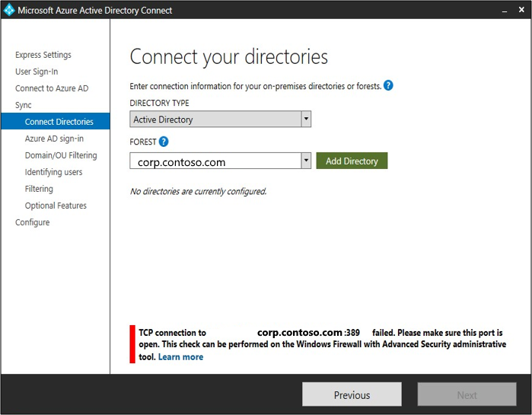
Task: Open the Directory Type dropdown
Action: point(305,120)
